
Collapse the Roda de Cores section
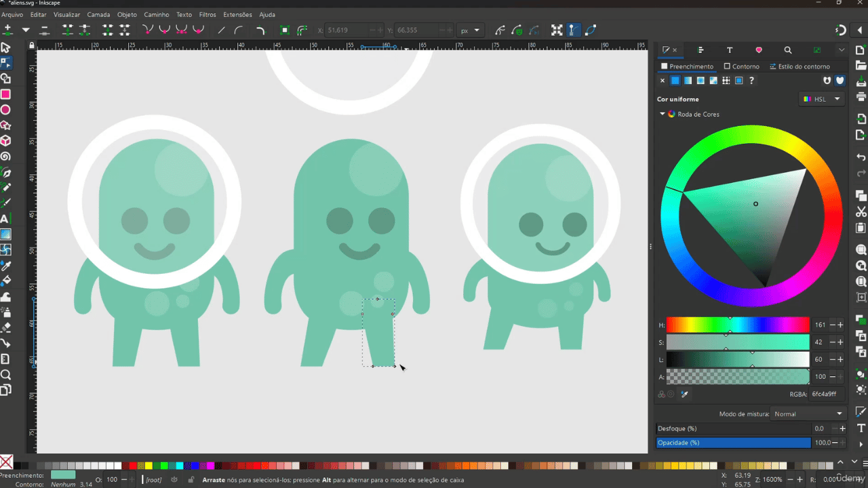[663, 114]
